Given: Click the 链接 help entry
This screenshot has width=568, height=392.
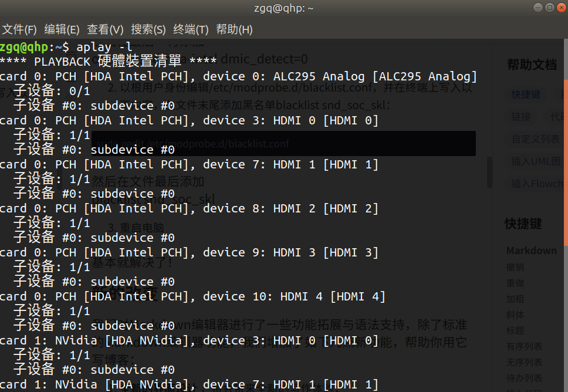Looking at the screenshot, I should point(521,117).
